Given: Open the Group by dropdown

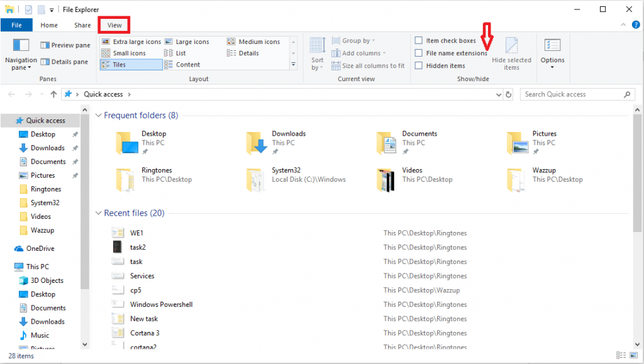Looking at the screenshot, I should (353, 41).
